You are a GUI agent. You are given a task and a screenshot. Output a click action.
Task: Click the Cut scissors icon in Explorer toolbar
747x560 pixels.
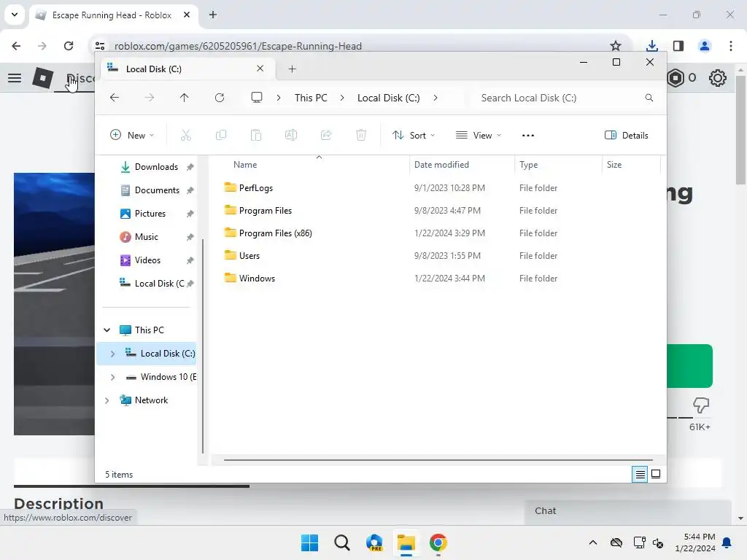pos(186,135)
